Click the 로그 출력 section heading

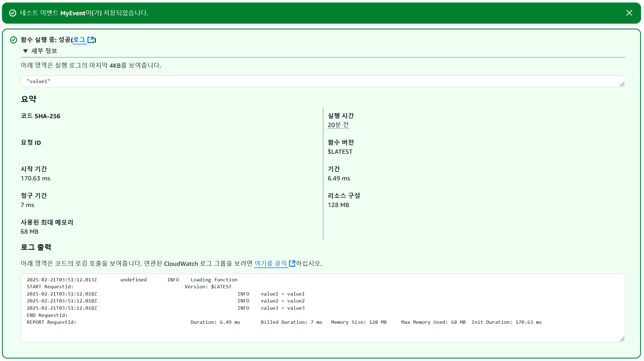(36, 247)
